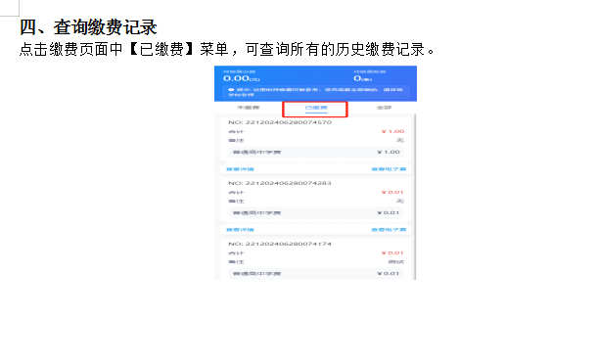The image size is (597, 364).
Task: Open 查看详情 for order ending 074570
Action: [240, 169]
